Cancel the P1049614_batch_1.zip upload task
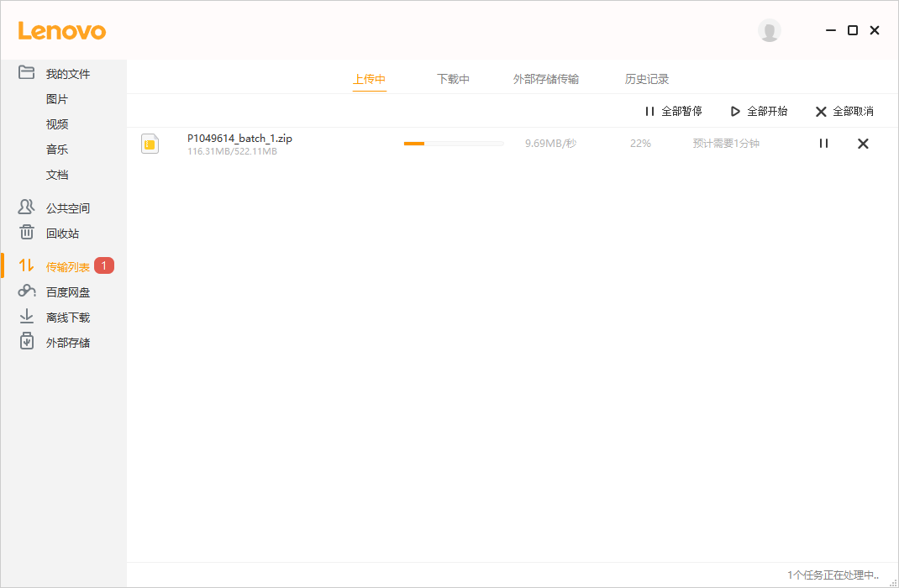This screenshot has width=899, height=588. pos(863,144)
